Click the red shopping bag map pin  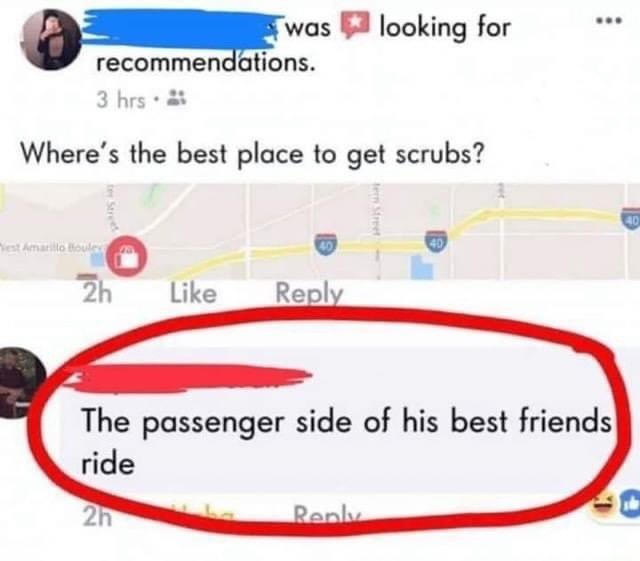tap(127, 256)
